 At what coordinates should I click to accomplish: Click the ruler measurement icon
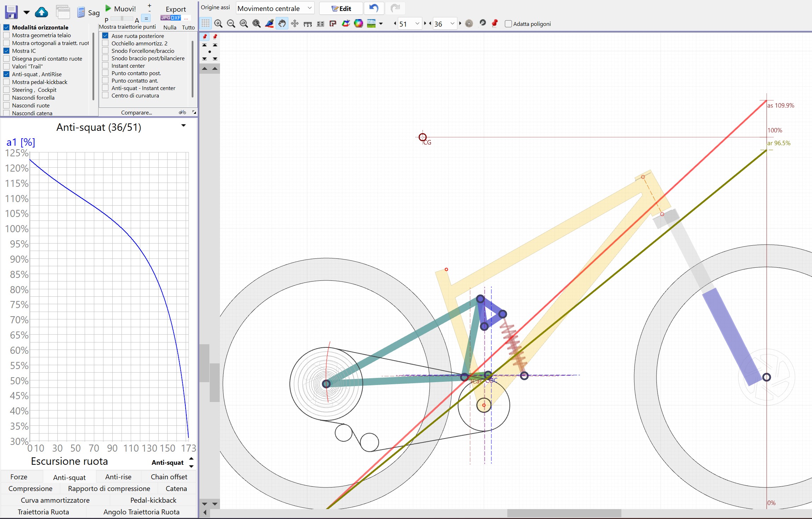[x=308, y=24]
